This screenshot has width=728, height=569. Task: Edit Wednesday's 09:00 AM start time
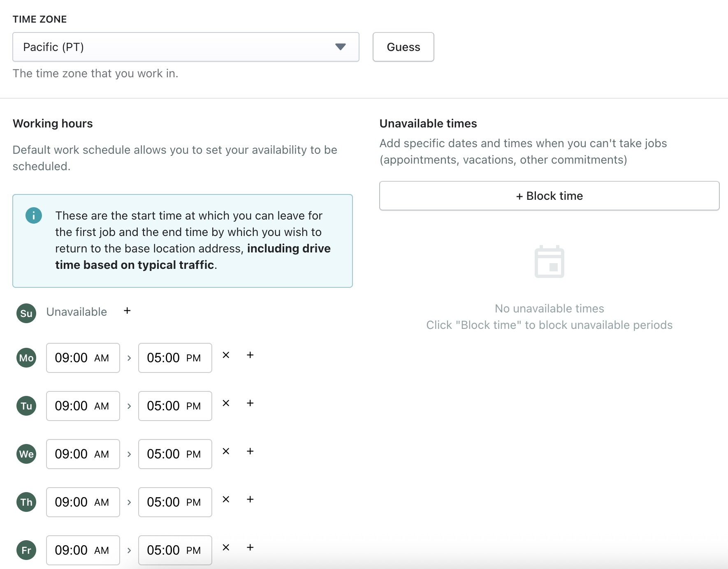pos(83,454)
